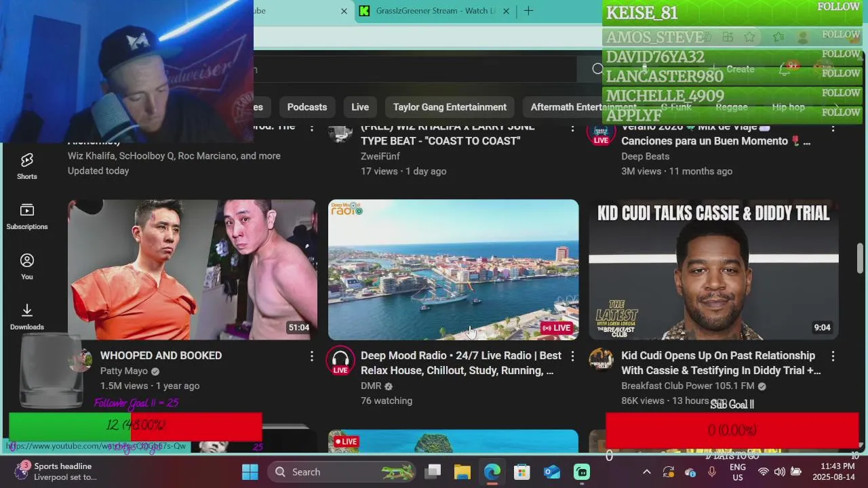The image size is (868, 488).
Task: Select the Live filter chip
Action: [x=360, y=107]
